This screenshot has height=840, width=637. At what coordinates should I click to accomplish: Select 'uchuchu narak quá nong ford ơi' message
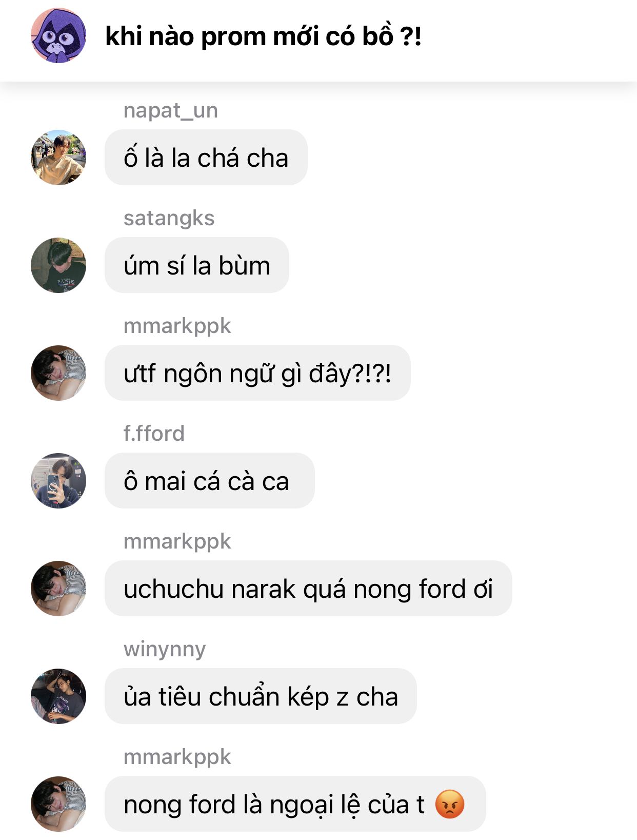308,588
